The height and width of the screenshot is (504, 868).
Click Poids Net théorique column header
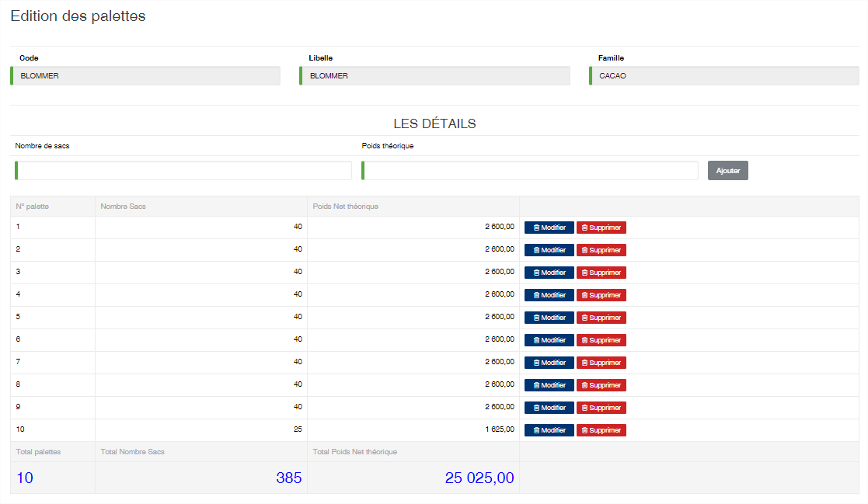point(346,207)
